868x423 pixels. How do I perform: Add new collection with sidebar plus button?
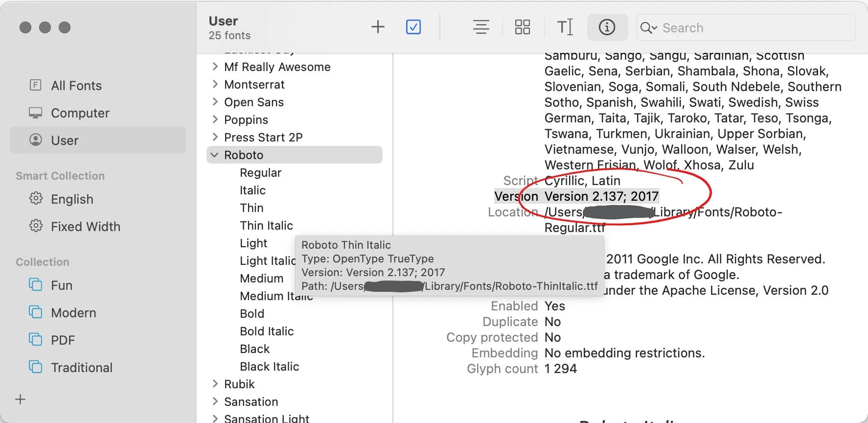pyautogui.click(x=21, y=399)
